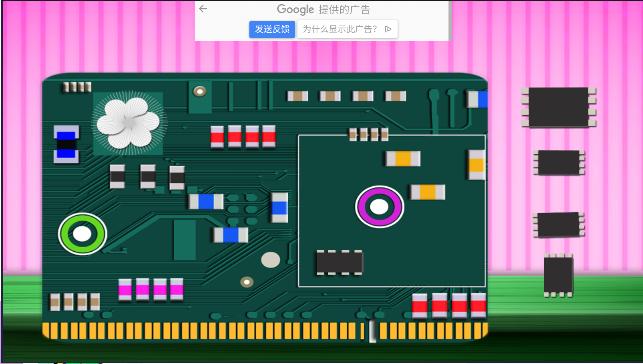Select the vertical black chip at bottom right
Viewport: 643px width, 364px height.
pos(559,275)
